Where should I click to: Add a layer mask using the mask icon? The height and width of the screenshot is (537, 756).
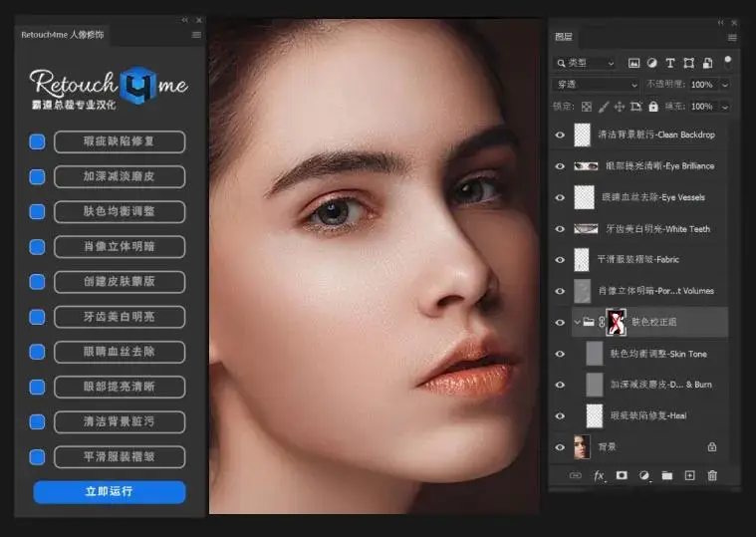pos(622,476)
